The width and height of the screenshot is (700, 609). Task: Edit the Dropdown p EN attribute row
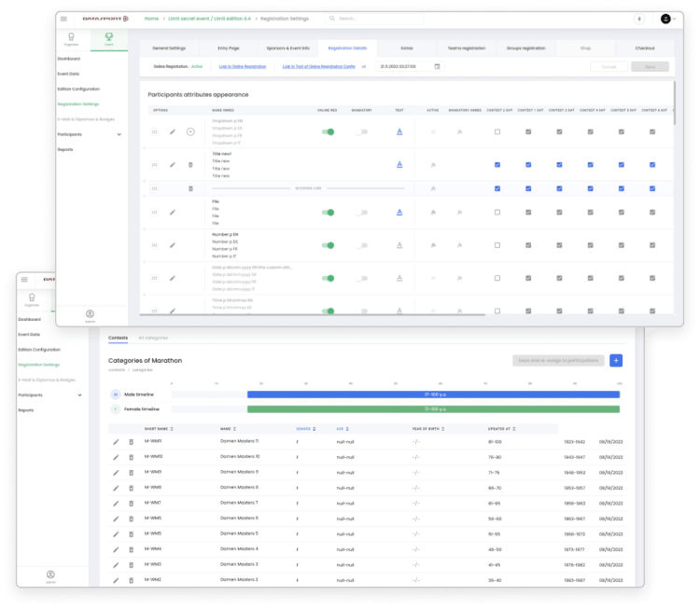[173, 132]
